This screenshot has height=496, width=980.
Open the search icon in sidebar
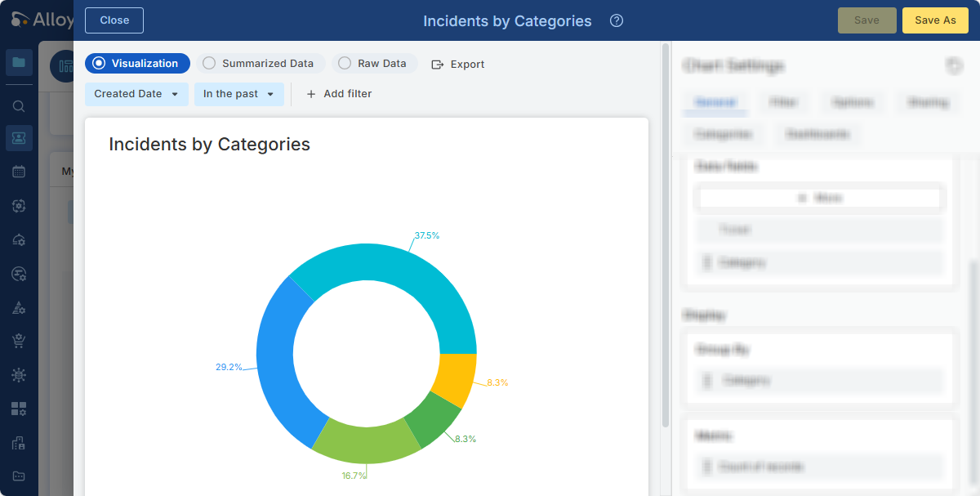(19, 106)
